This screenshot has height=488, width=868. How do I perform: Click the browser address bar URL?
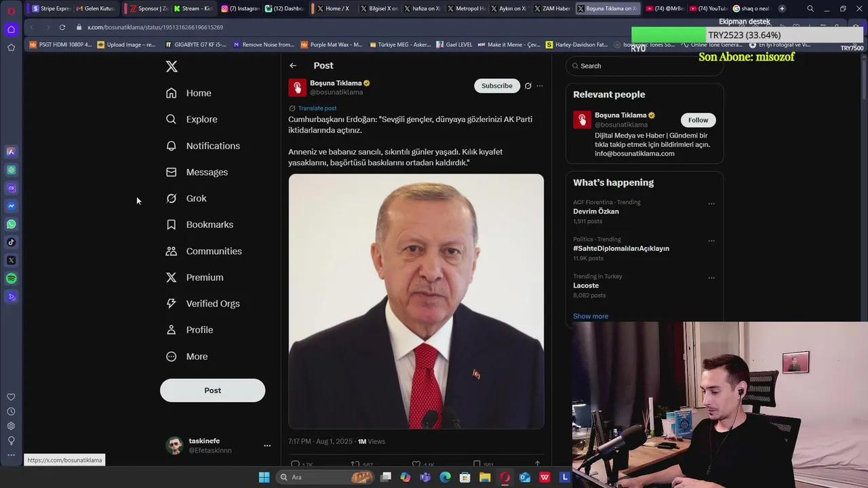pos(155,27)
